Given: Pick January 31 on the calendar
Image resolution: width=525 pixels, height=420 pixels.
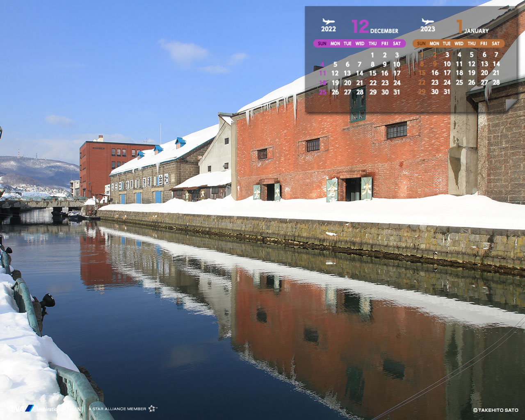Looking at the screenshot, I should (447, 91).
